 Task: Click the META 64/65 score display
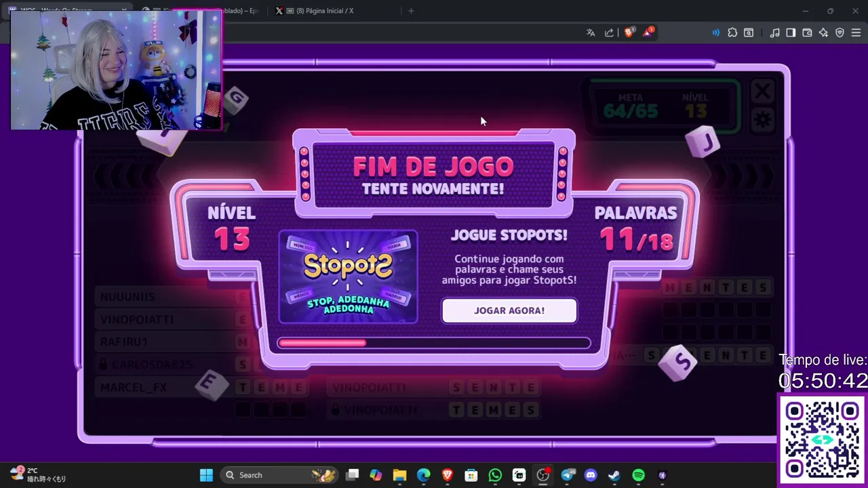coord(631,107)
